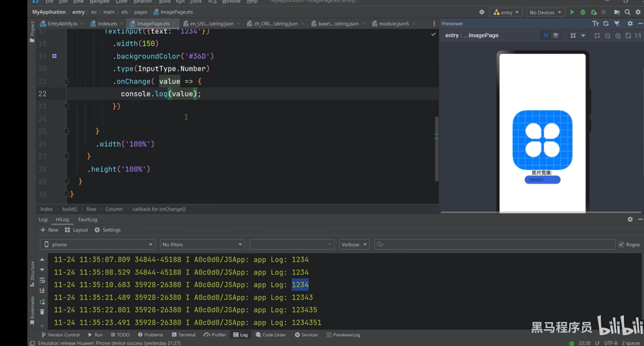Open the Verbose log level dropdown
The width and height of the screenshot is (644, 346).
(x=354, y=245)
